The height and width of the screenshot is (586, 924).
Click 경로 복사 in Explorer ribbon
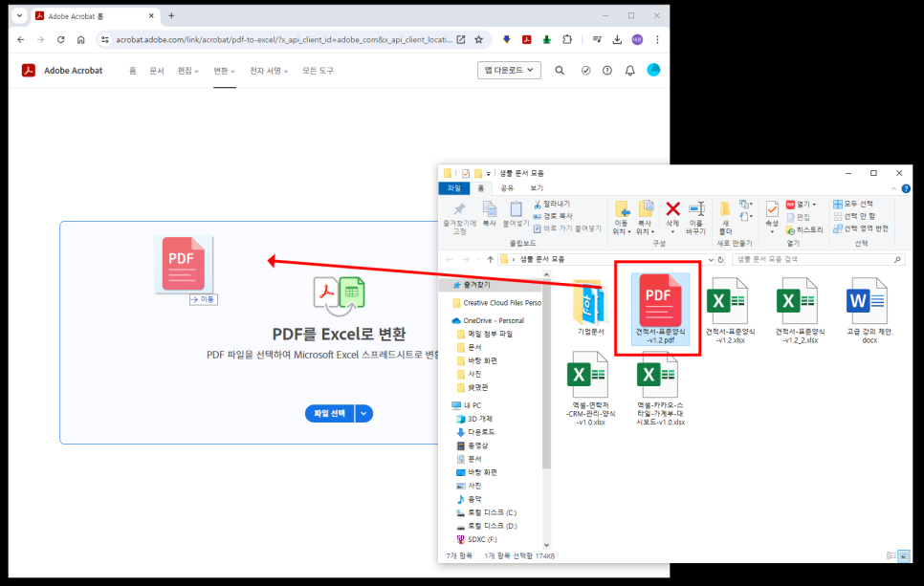click(x=553, y=216)
